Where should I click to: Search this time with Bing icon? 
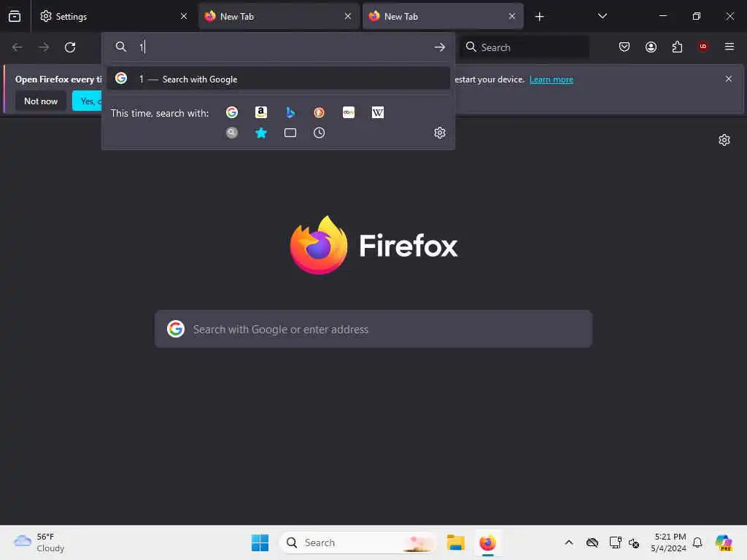[x=290, y=112]
